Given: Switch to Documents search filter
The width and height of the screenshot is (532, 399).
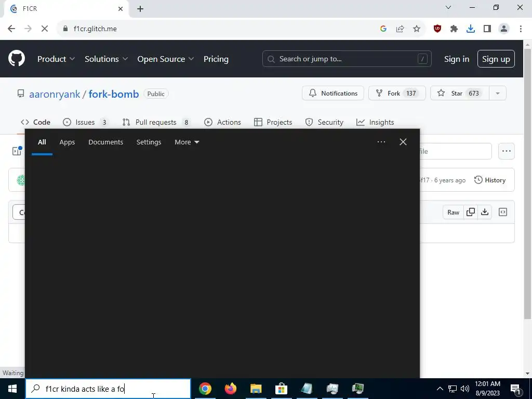Looking at the screenshot, I should (x=105, y=142).
